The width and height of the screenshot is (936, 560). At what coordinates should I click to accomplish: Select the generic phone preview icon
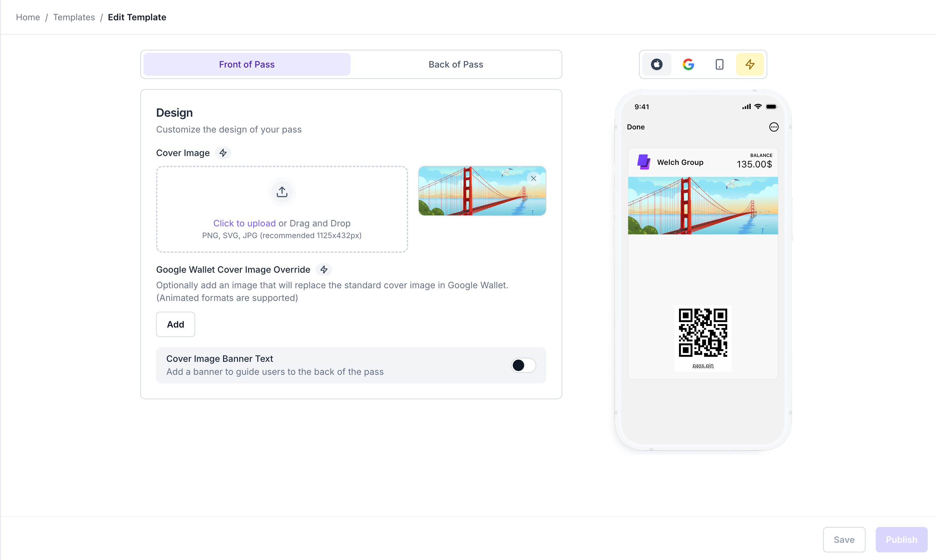pos(719,64)
